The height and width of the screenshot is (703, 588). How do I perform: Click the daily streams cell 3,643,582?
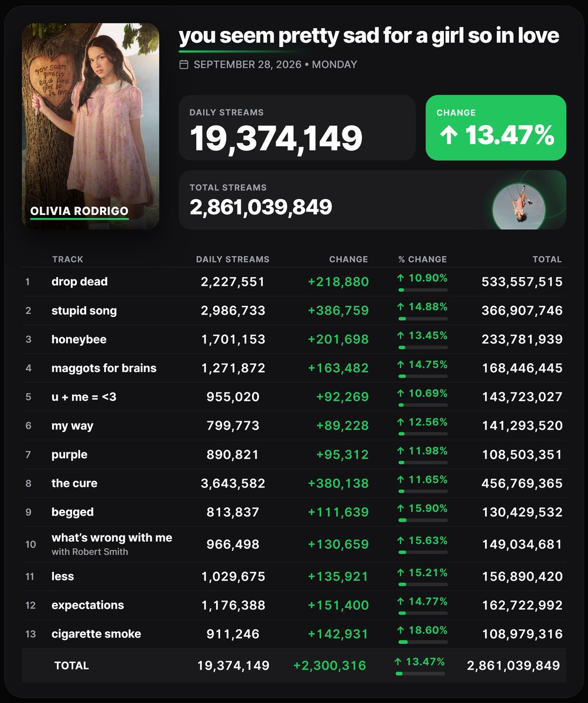[233, 483]
